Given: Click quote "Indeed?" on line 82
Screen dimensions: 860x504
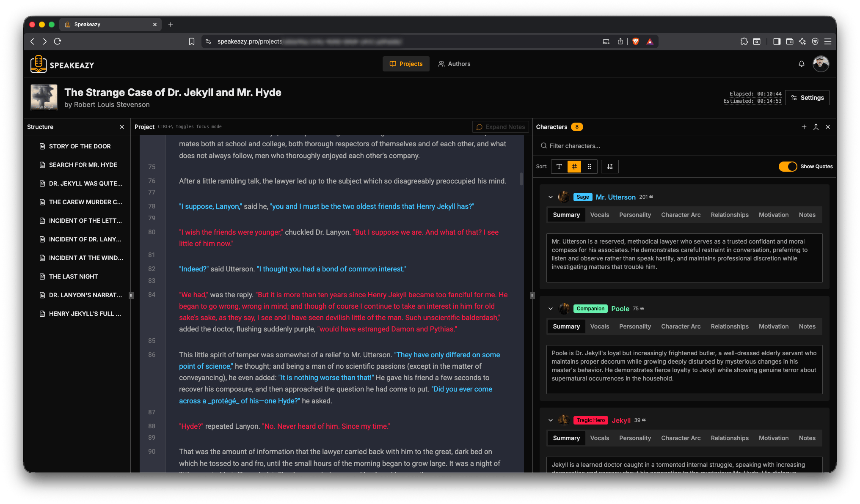Looking at the screenshot, I should (x=194, y=269).
